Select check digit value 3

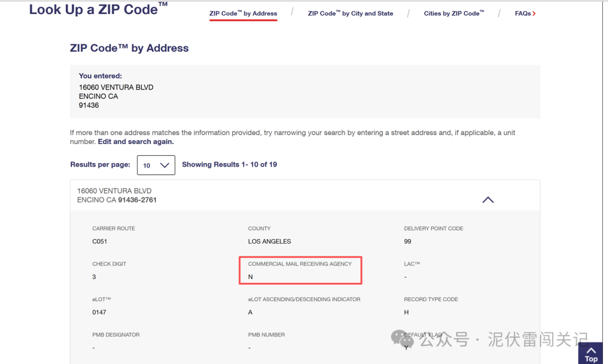pyautogui.click(x=94, y=277)
